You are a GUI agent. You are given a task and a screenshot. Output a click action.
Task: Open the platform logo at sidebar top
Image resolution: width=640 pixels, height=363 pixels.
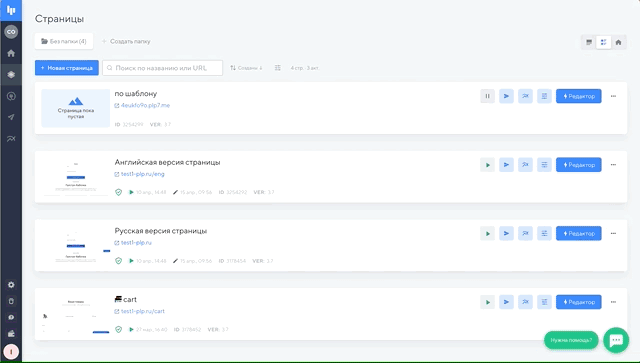[x=11, y=10]
